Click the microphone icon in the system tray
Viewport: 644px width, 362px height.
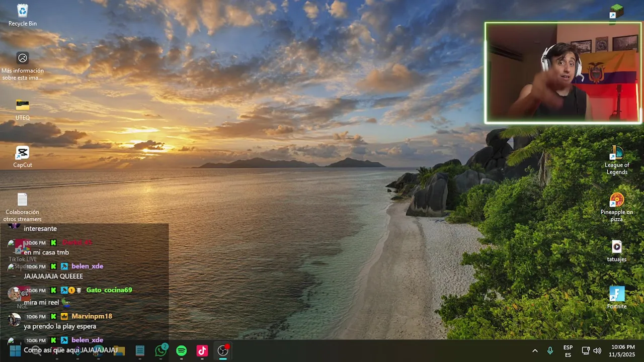[550, 350]
